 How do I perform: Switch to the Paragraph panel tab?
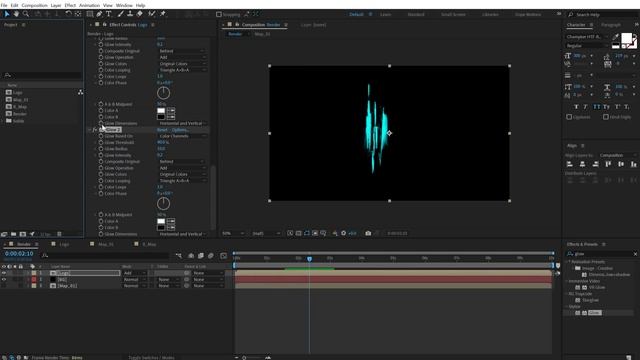(x=611, y=25)
